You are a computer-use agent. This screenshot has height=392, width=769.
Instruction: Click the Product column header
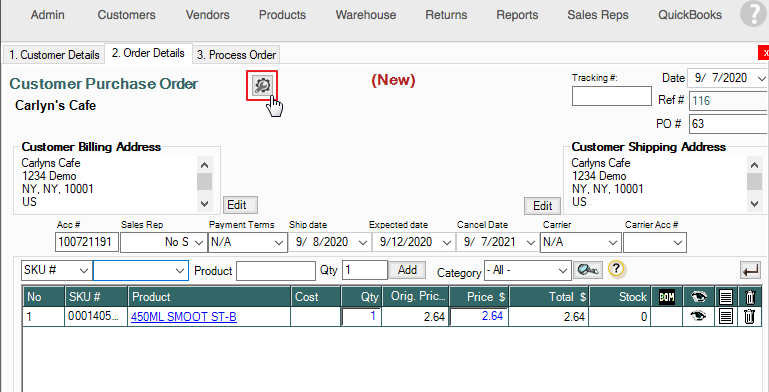(x=209, y=297)
